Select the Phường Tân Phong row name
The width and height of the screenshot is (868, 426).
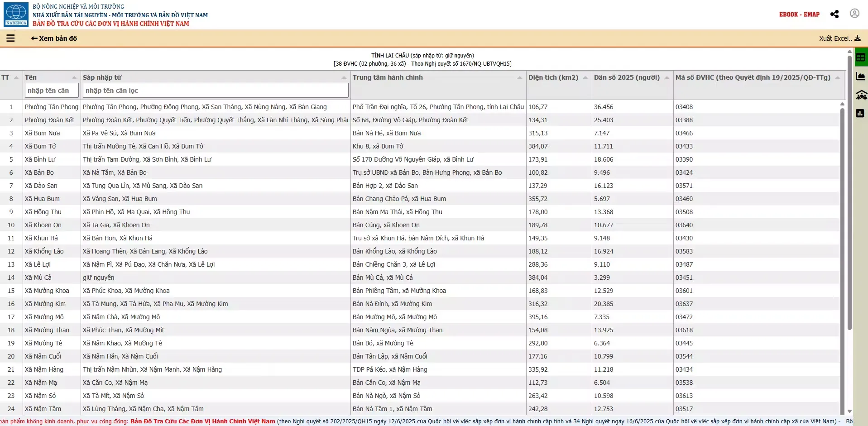[52, 107]
